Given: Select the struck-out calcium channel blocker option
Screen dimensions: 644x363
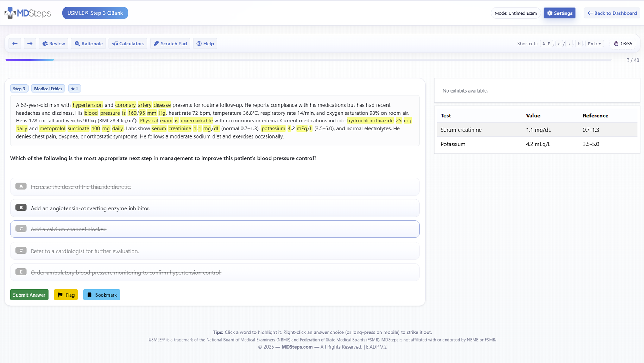Looking at the screenshot, I should pyautogui.click(x=215, y=229).
